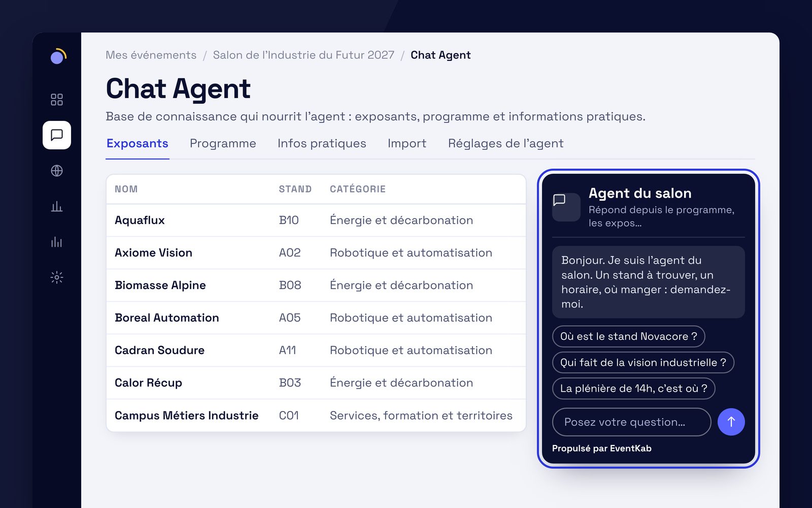Click the STAND column header
The image size is (812, 508).
(x=295, y=189)
